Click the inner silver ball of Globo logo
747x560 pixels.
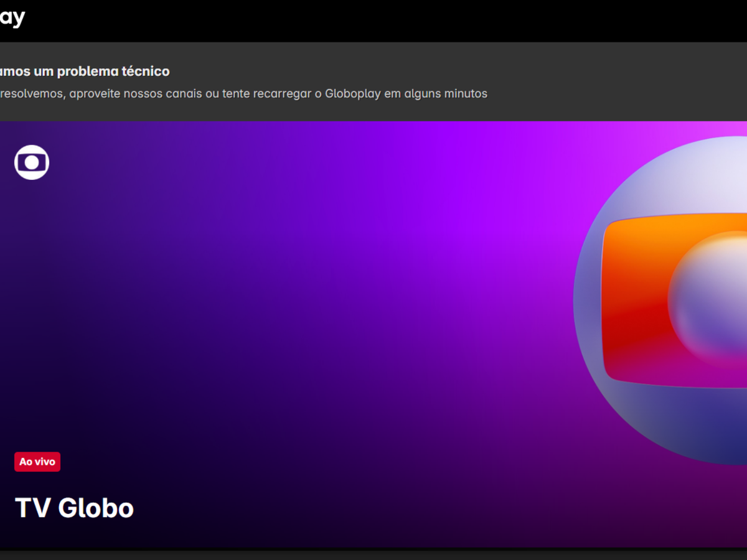(x=710, y=299)
